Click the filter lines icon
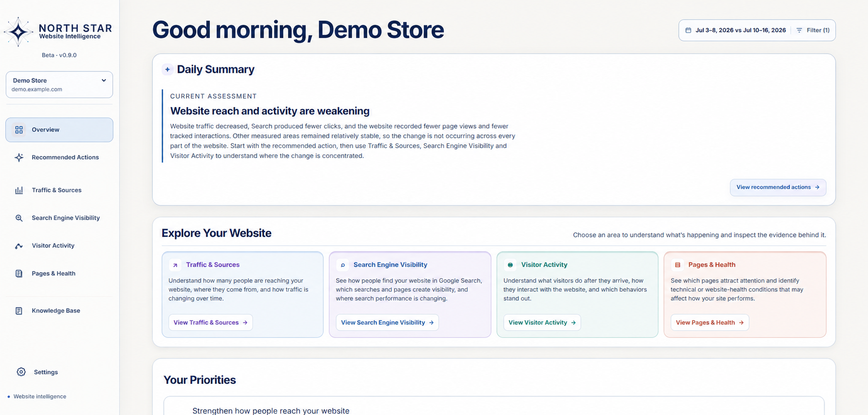 [x=799, y=30]
